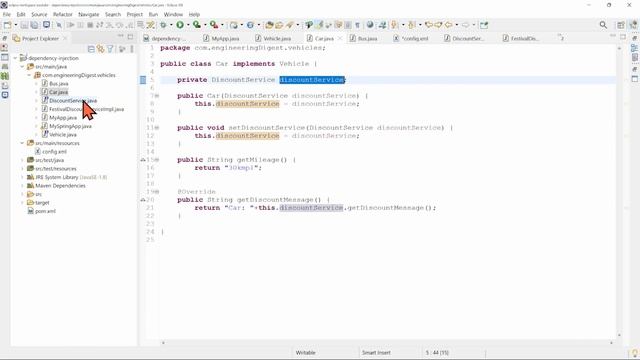Click the New file toolbar icon
This screenshot has height=360, width=640.
pos(7,25)
